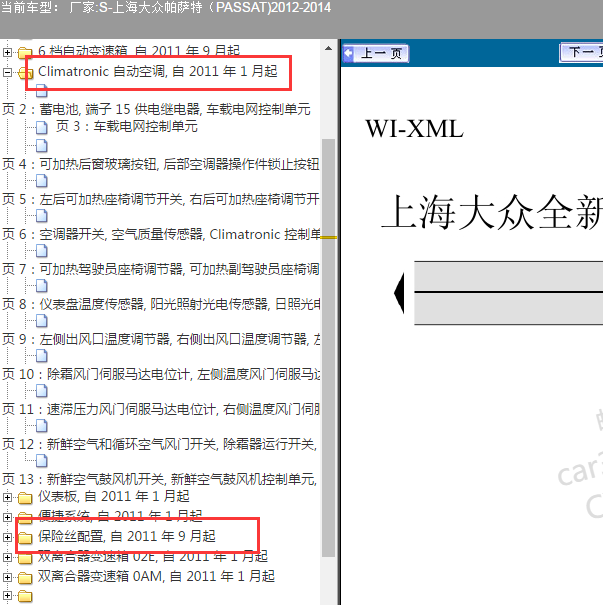Click the folder icon of 双离合器变速箱 02E
The height and width of the screenshot is (605, 603).
[x=25, y=558]
